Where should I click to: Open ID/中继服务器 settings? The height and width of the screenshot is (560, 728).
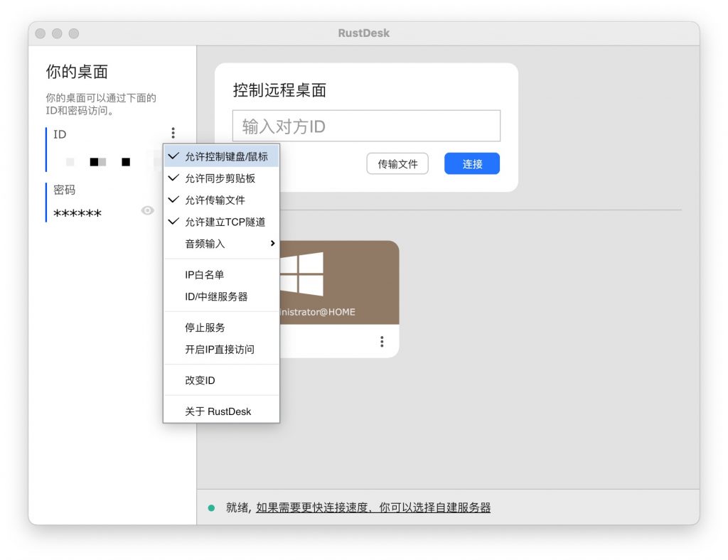point(222,297)
